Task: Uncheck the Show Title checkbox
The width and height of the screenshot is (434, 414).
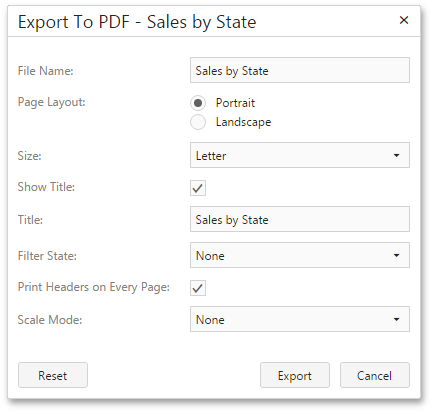Action: [x=198, y=188]
